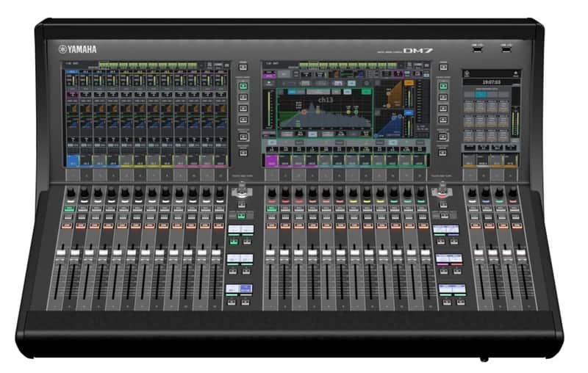This screenshot has height=373, width=588.
Task: Tap the blue compressor curve graph on the center touchscreen
Action: coord(388,126)
